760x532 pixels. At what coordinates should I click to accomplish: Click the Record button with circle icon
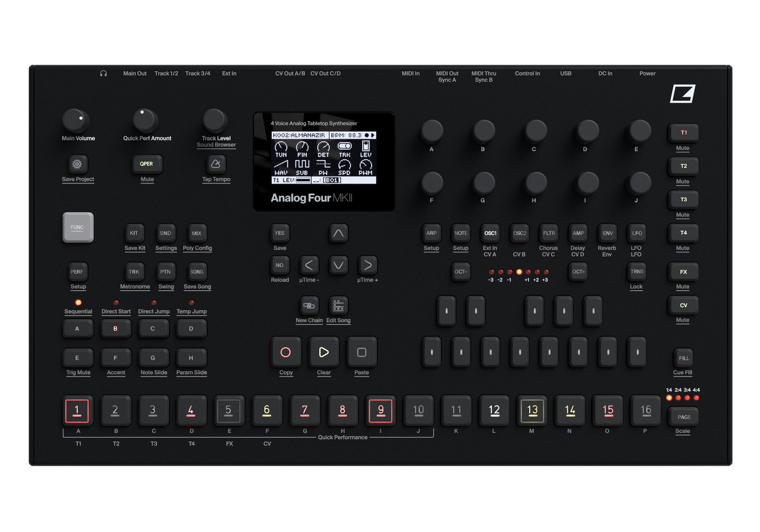click(286, 352)
